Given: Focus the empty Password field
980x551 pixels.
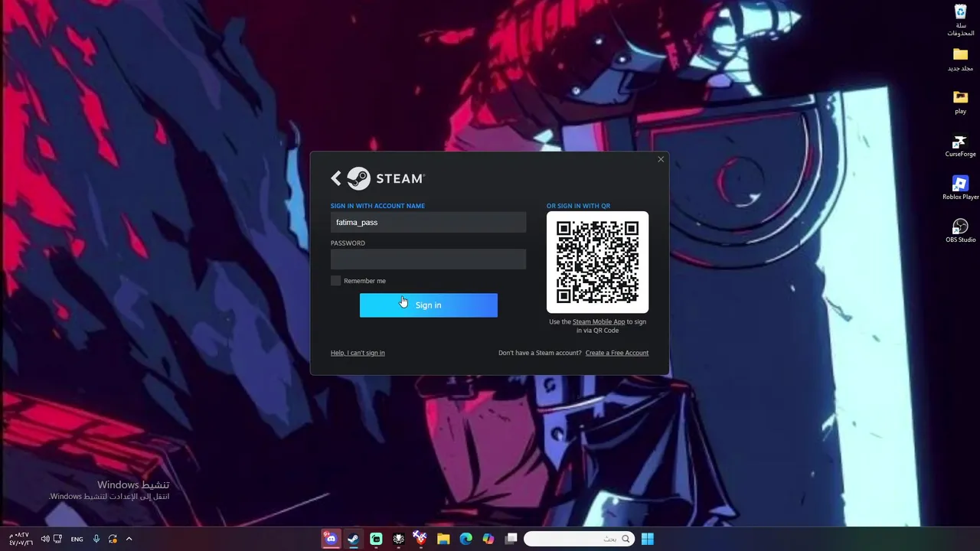Looking at the screenshot, I should click(x=428, y=259).
